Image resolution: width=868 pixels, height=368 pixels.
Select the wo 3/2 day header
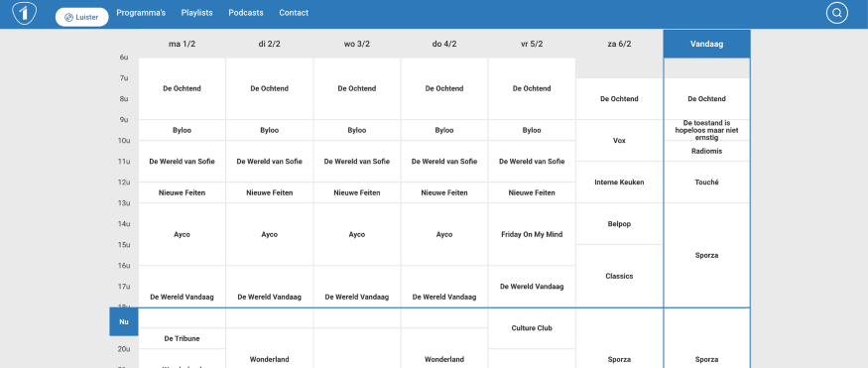coord(357,44)
